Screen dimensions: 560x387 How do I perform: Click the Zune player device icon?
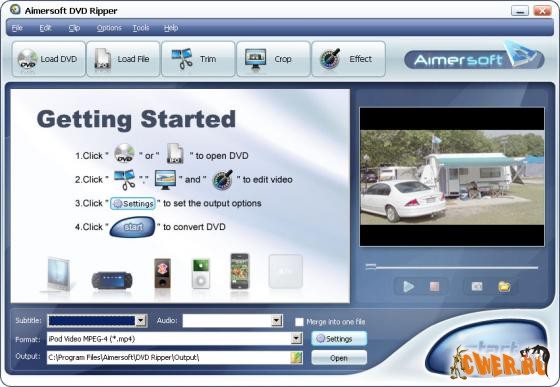click(x=162, y=273)
